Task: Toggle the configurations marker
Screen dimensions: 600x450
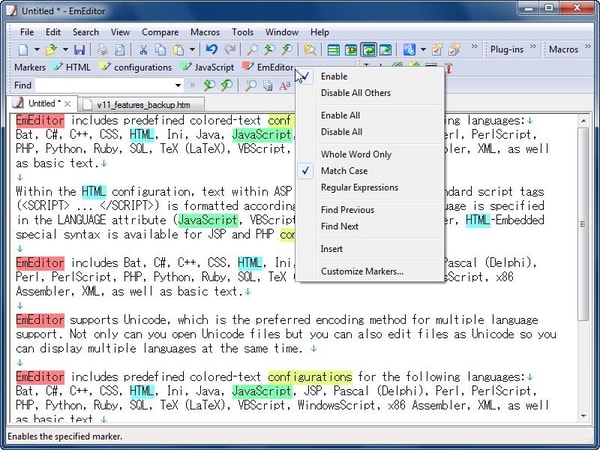Action: point(135,67)
